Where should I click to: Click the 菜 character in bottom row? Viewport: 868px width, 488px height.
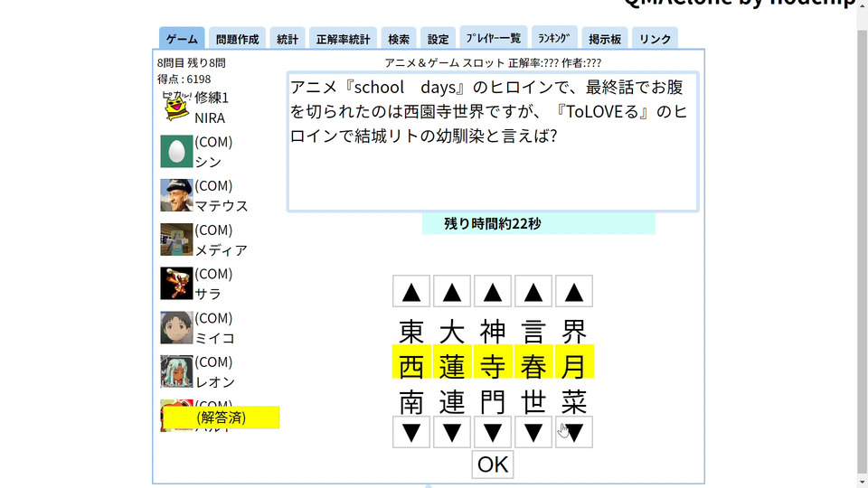[574, 401]
